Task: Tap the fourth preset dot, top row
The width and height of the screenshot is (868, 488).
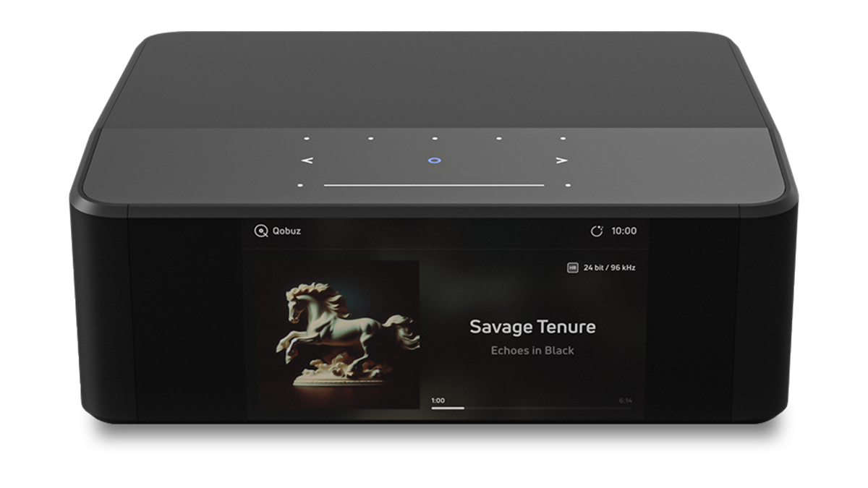Action: tap(498, 138)
